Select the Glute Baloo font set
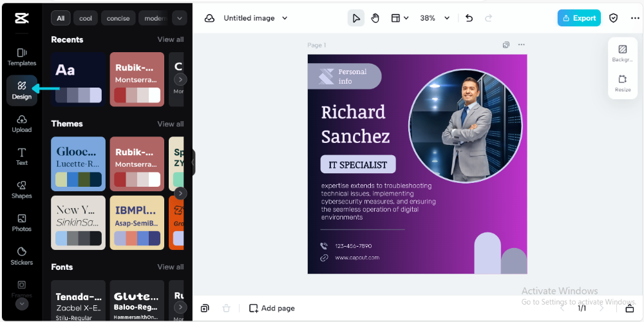This screenshot has width=644, height=322. click(137, 301)
